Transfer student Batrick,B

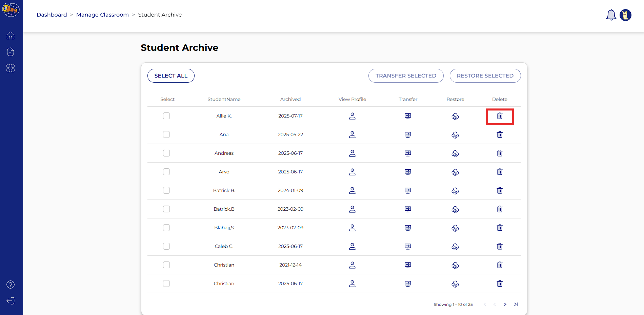[408, 209]
